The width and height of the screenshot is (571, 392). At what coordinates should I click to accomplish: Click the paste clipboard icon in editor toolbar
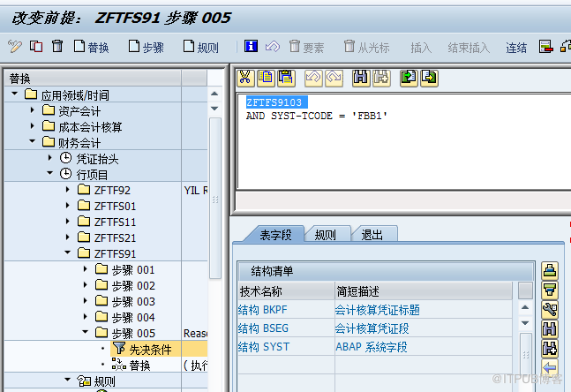coord(285,78)
